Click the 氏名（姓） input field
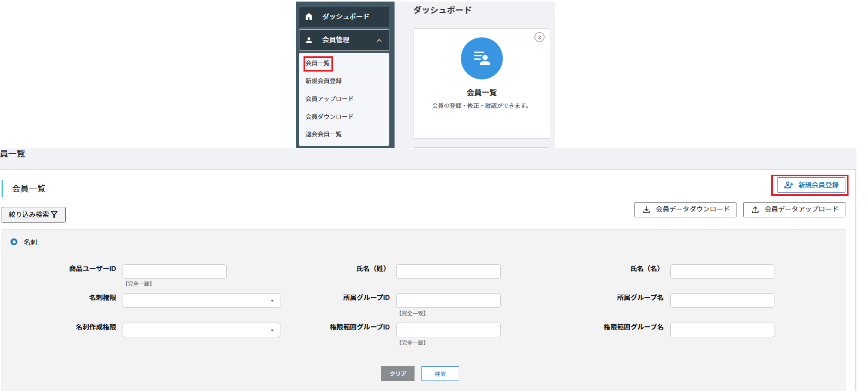This screenshot has height=391, width=868. click(x=448, y=272)
